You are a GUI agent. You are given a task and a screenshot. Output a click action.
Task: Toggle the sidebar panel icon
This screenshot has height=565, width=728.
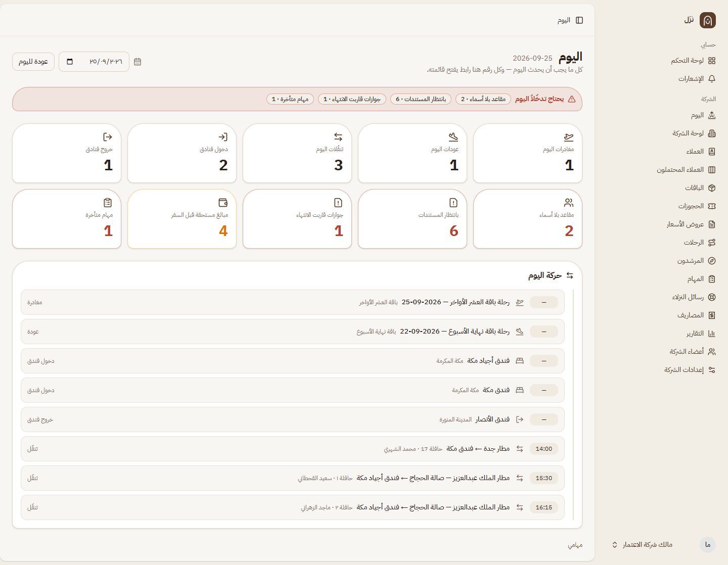click(579, 20)
